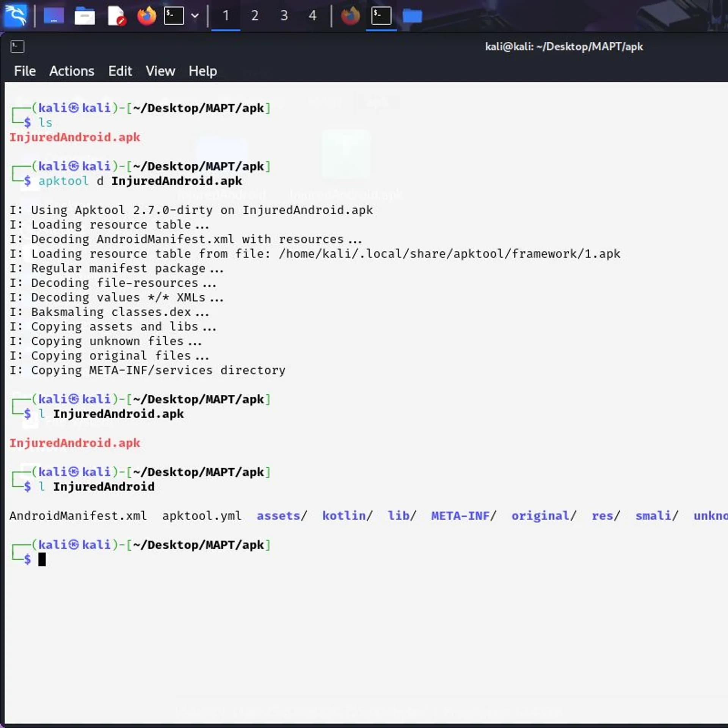Click apktool.yml in the listing
This screenshot has height=728, width=728.
coord(202,516)
